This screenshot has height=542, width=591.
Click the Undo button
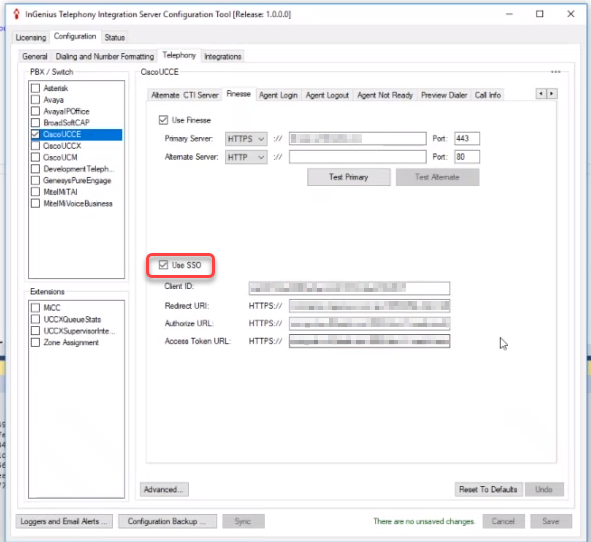(544, 489)
